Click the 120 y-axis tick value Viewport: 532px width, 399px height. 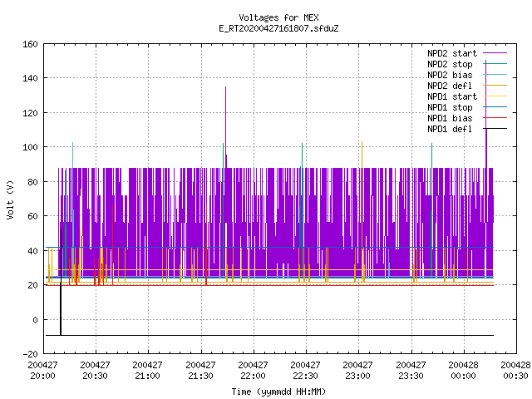point(30,113)
